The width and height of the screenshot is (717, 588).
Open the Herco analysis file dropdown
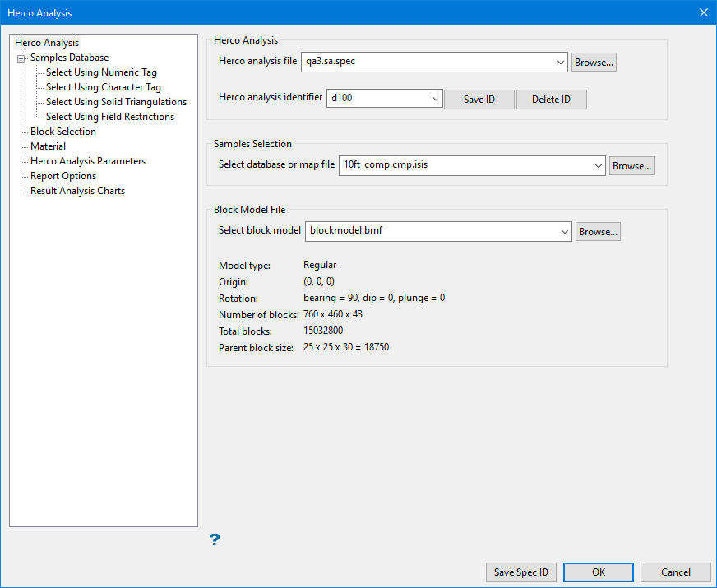coord(561,62)
